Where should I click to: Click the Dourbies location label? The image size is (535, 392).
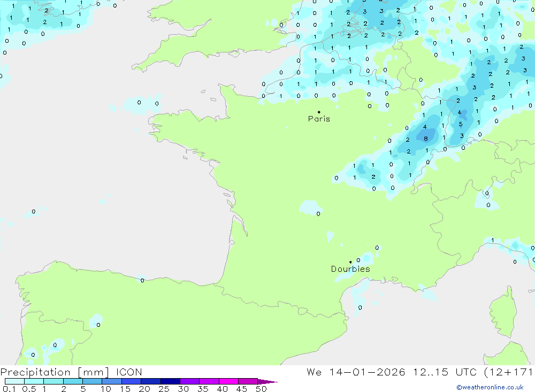coord(350,269)
